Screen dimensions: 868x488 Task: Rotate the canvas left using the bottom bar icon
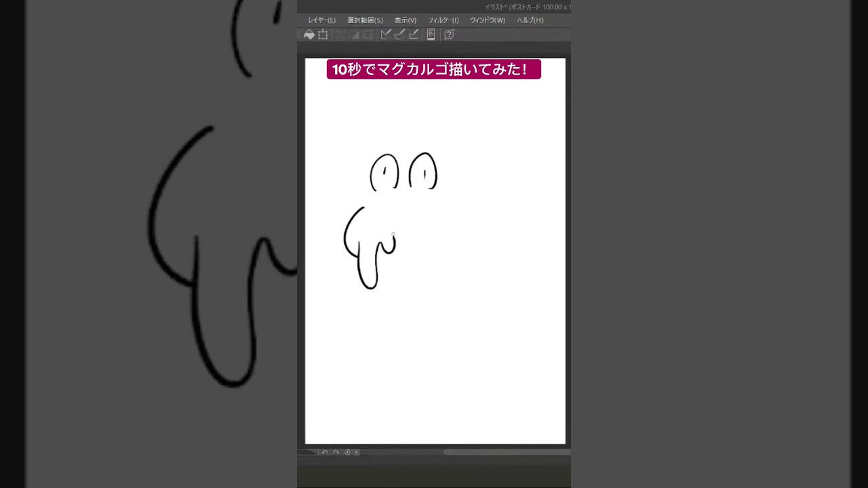325,452
